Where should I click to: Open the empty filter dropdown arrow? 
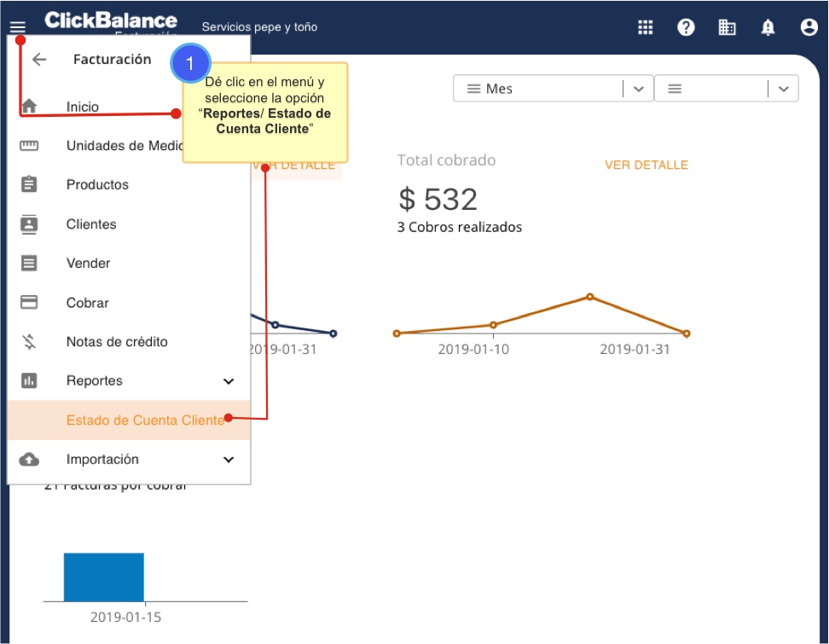click(783, 89)
